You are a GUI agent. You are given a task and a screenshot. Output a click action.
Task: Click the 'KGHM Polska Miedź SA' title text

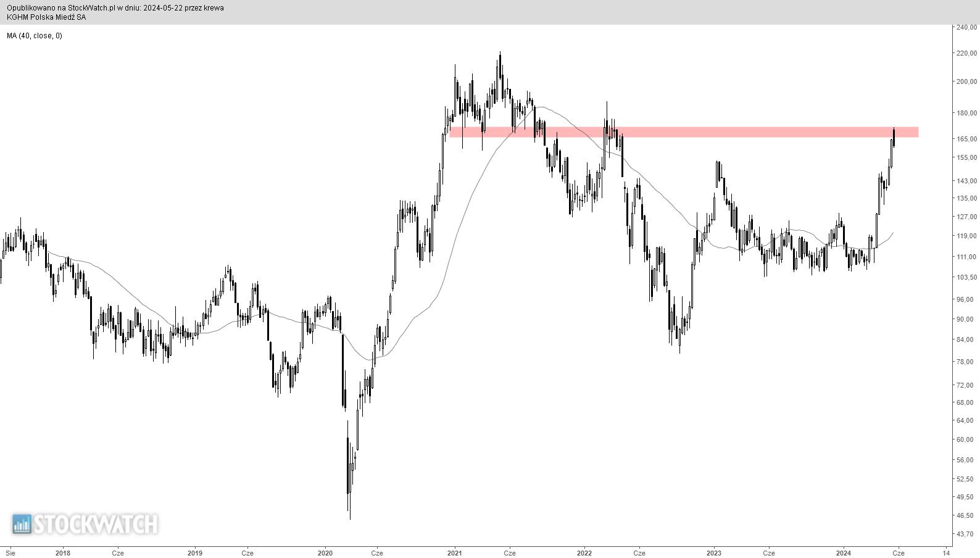click(x=46, y=17)
